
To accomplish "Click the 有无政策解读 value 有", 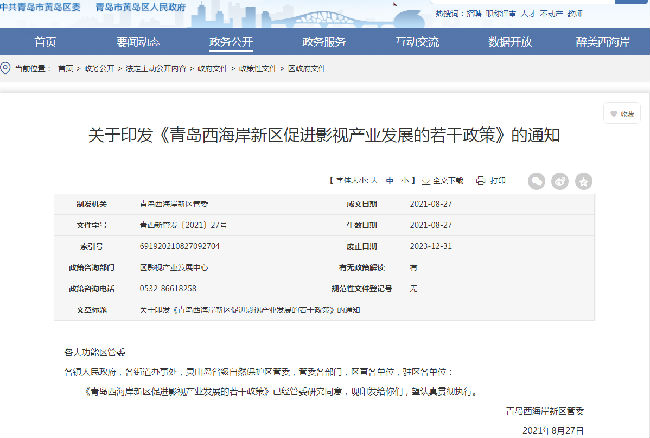I will click(413, 267).
